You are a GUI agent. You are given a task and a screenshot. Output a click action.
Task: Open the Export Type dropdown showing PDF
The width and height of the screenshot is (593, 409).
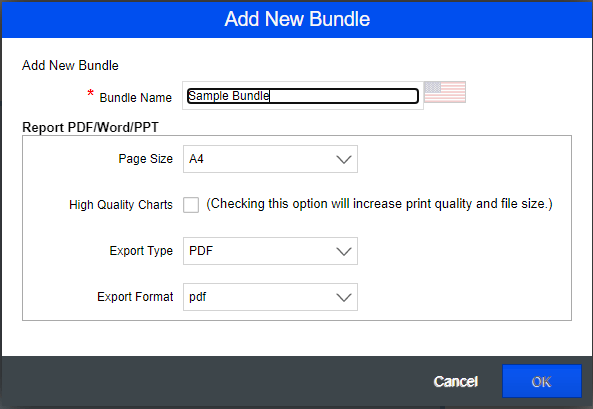[270, 251]
